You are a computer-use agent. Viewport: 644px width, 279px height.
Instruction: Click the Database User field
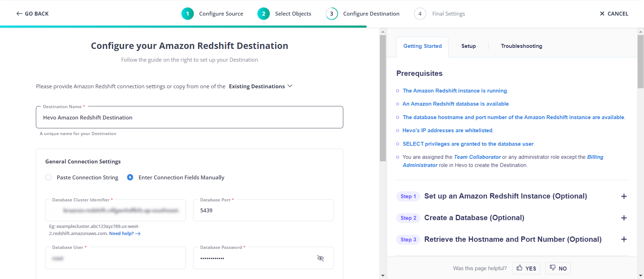click(x=115, y=258)
